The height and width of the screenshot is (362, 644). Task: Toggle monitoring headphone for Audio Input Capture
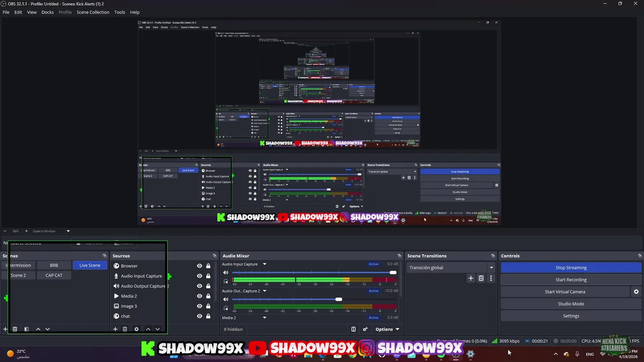coord(226,281)
